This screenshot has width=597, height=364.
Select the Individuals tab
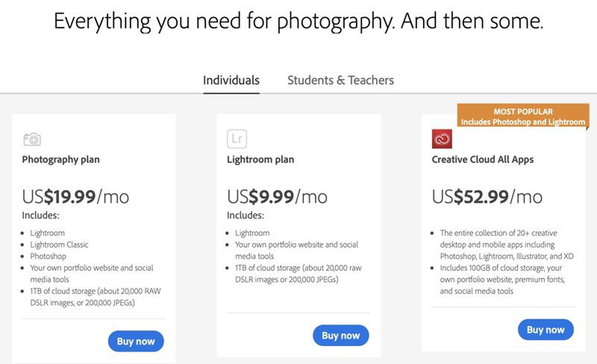231,80
